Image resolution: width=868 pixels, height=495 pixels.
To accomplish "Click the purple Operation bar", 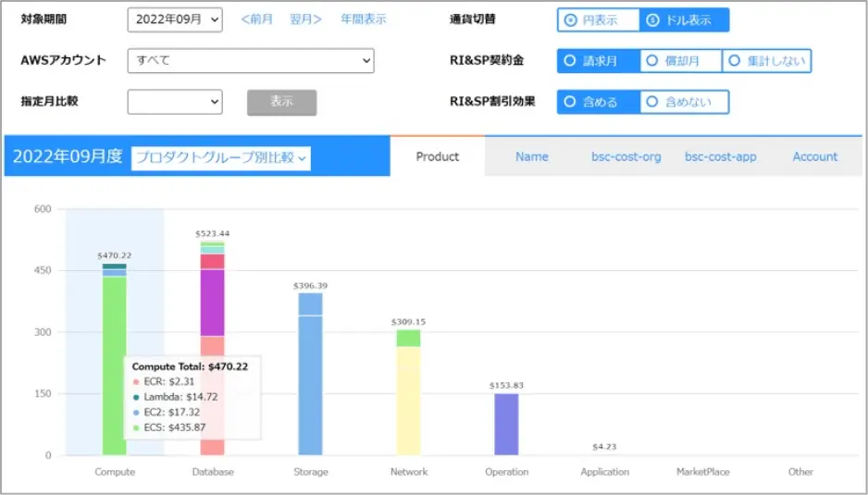I will 506,425.
